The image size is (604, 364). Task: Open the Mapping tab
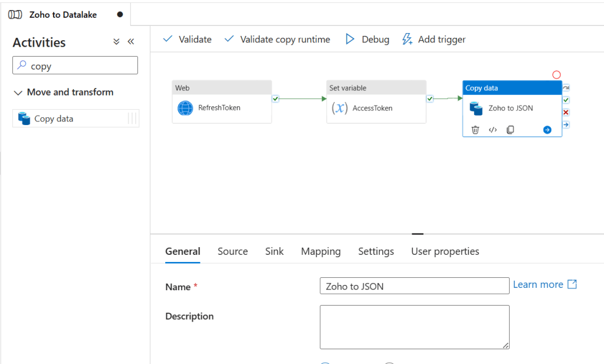(x=320, y=251)
